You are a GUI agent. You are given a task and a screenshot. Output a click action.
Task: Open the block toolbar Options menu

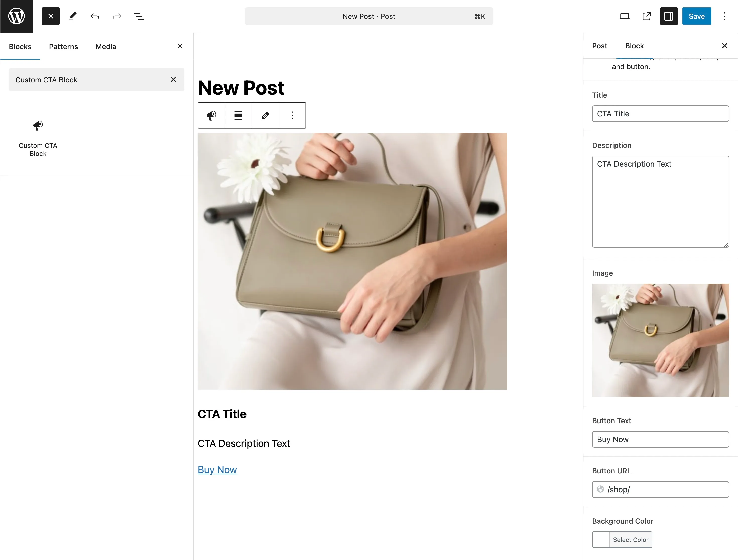tap(292, 115)
